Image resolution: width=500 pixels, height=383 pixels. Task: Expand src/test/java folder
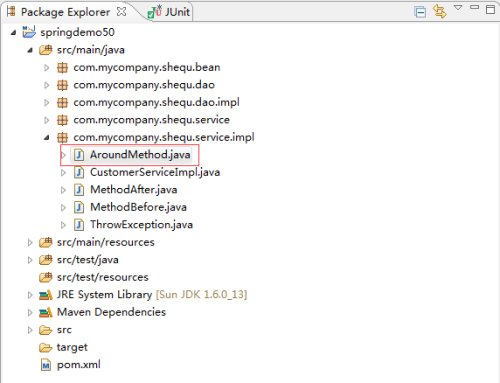(x=30, y=260)
